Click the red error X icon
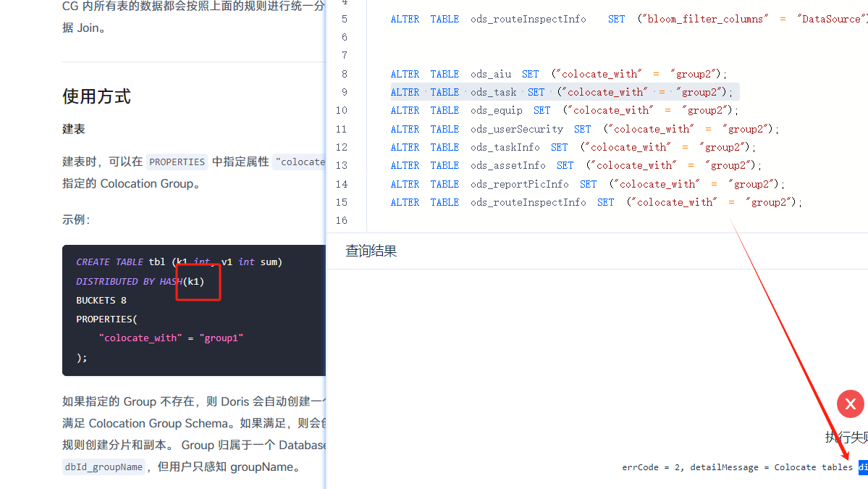Screen dimensions: 868x489 pyautogui.click(x=851, y=404)
